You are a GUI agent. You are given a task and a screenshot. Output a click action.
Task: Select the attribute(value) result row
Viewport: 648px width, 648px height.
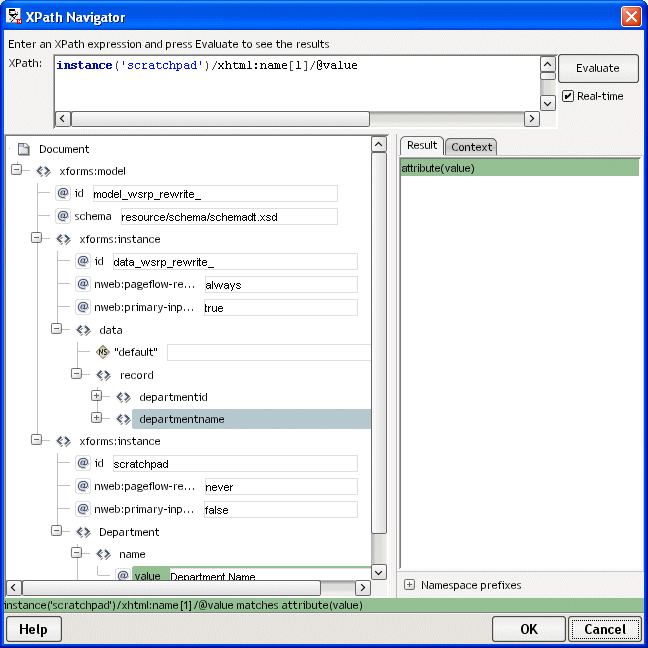(519, 168)
